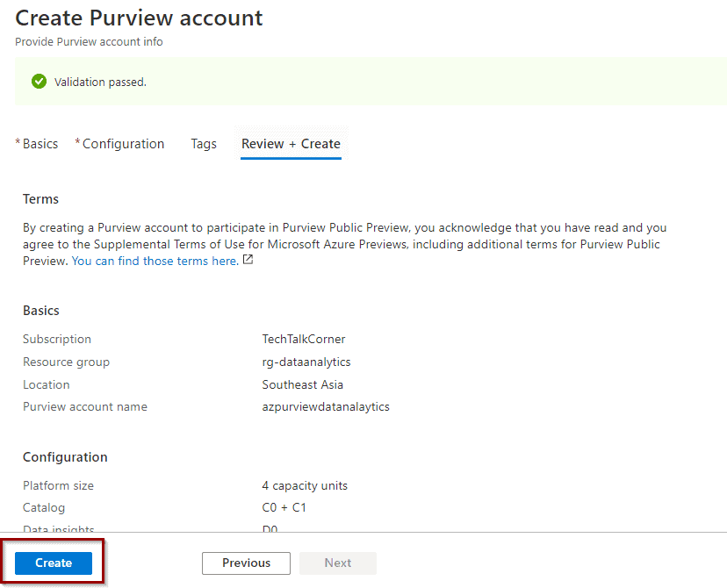The image size is (727, 588).
Task: Click the 'Provide Purview account info' subtitle
Action: point(89,42)
